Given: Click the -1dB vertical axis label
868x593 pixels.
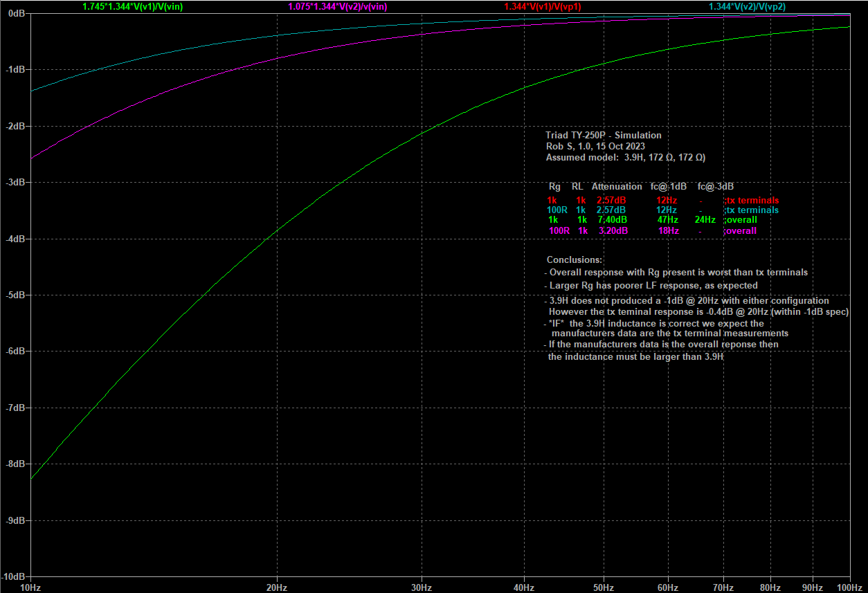Looking at the screenshot, I should (x=15, y=70).
